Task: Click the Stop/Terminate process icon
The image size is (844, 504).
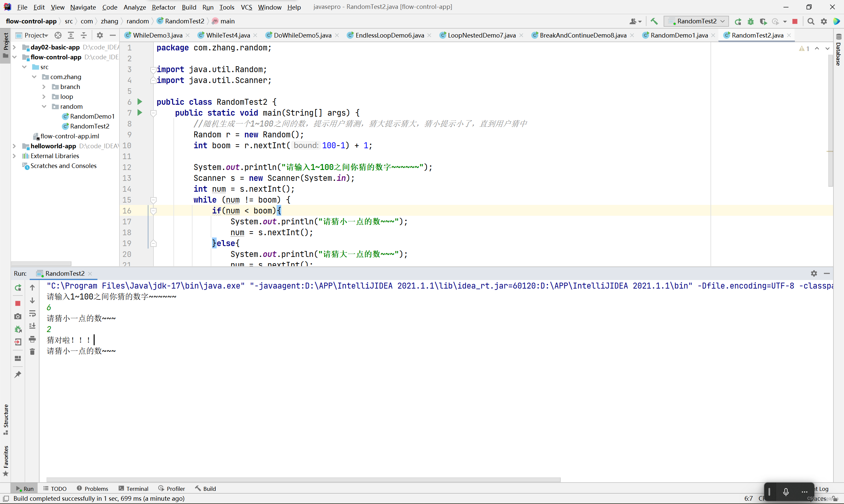Action: (x=18, y=303)
